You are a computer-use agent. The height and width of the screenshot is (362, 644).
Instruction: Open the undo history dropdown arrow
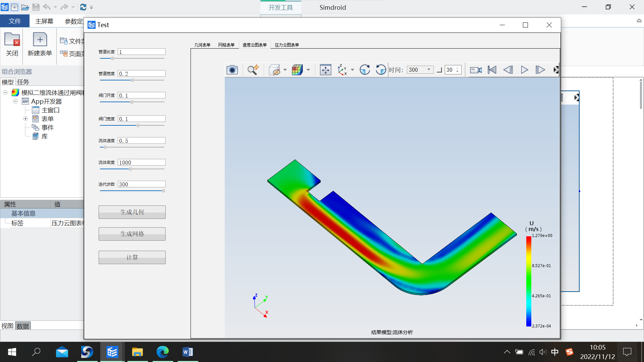coord(55,7)
